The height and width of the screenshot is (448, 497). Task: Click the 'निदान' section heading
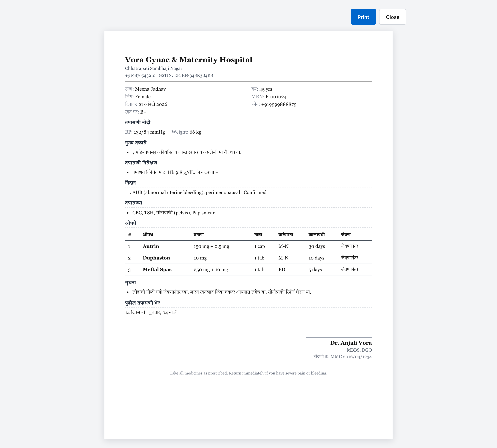[x=130, y=183]
